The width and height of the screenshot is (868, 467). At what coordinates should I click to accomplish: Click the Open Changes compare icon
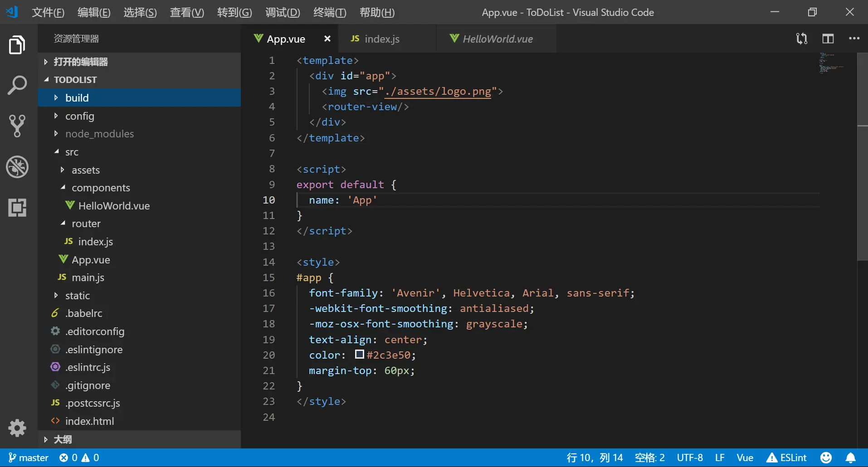802,39
